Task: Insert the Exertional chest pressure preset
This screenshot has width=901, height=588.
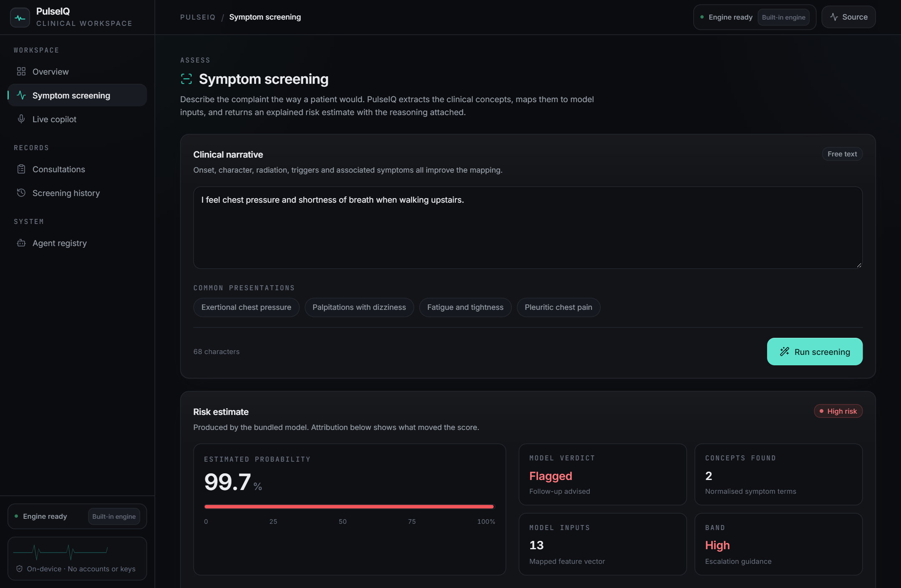Action: point(246,307)
